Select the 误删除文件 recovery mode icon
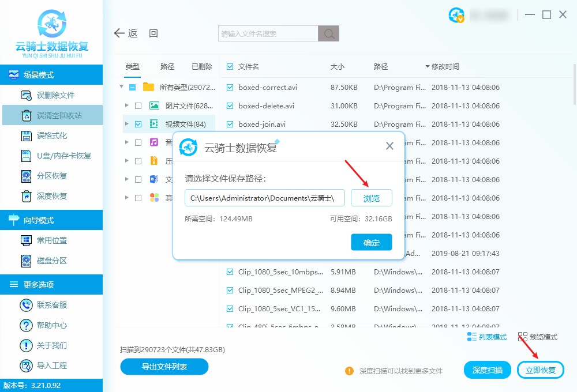The image size is (577, 392). (24, 95)
